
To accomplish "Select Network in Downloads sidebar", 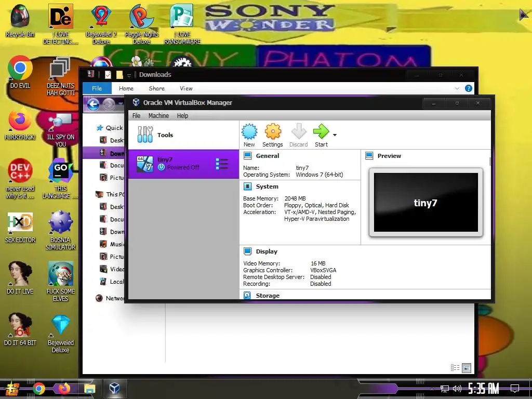I will point(110,298).
